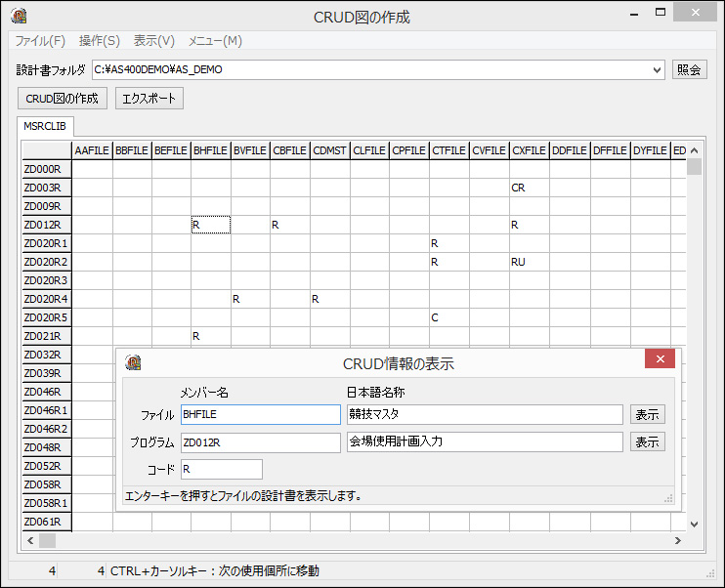The image size is (725, 588).
Task: Click the app icon in the main title bar
Action: coord(19,16)
